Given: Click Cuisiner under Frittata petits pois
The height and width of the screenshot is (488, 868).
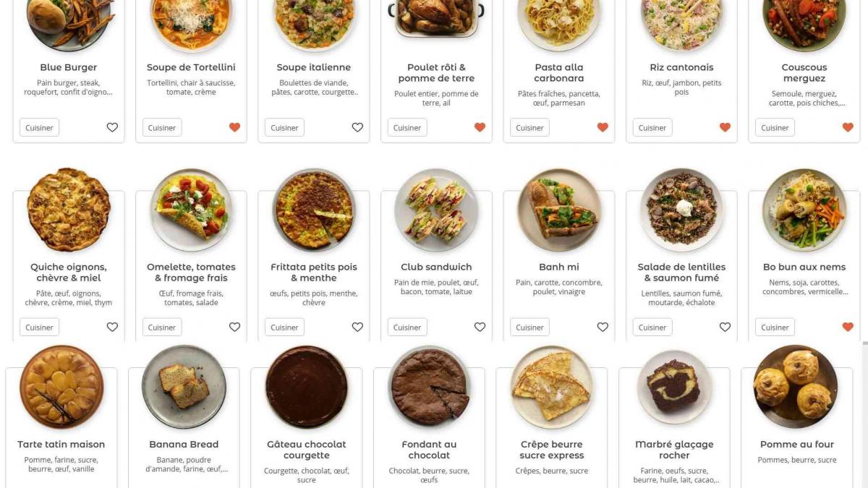Looking at the screenshot, I should pos(284,328).
